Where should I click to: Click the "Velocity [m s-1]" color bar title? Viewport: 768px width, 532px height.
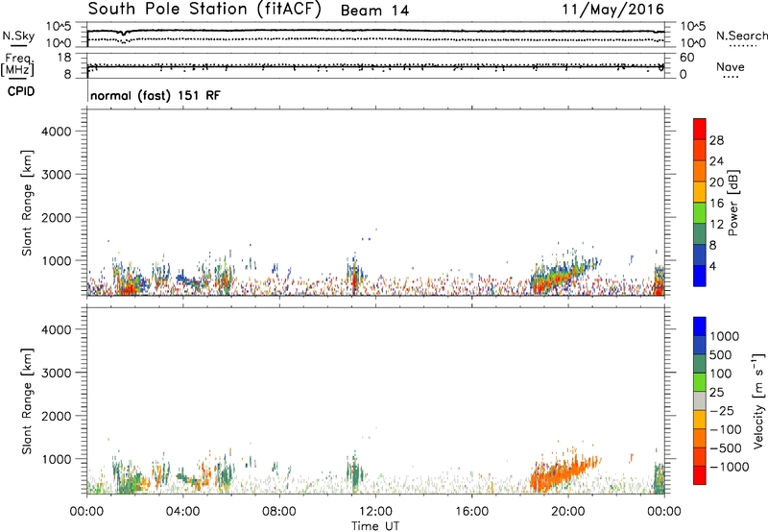point(758,400)
